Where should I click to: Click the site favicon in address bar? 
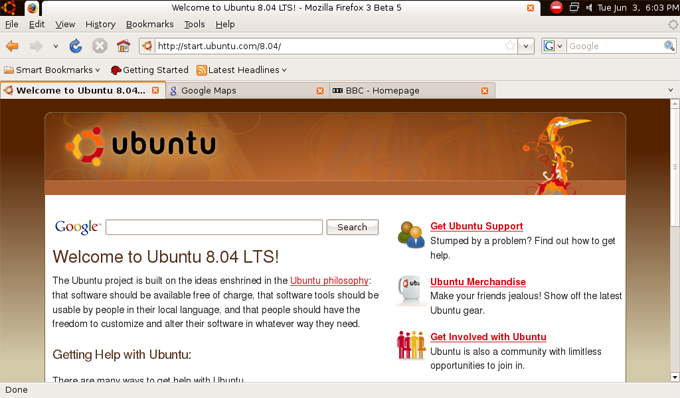(147, 46)
